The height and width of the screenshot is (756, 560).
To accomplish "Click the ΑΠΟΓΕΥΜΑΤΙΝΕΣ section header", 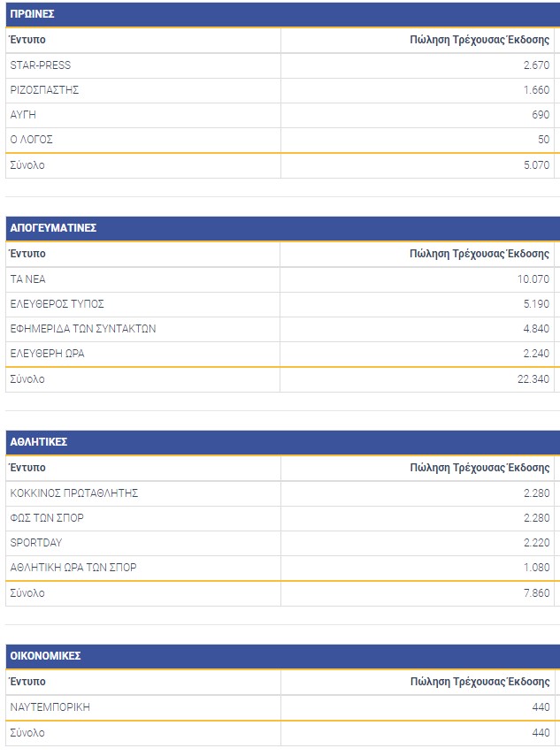I will 53,228.
